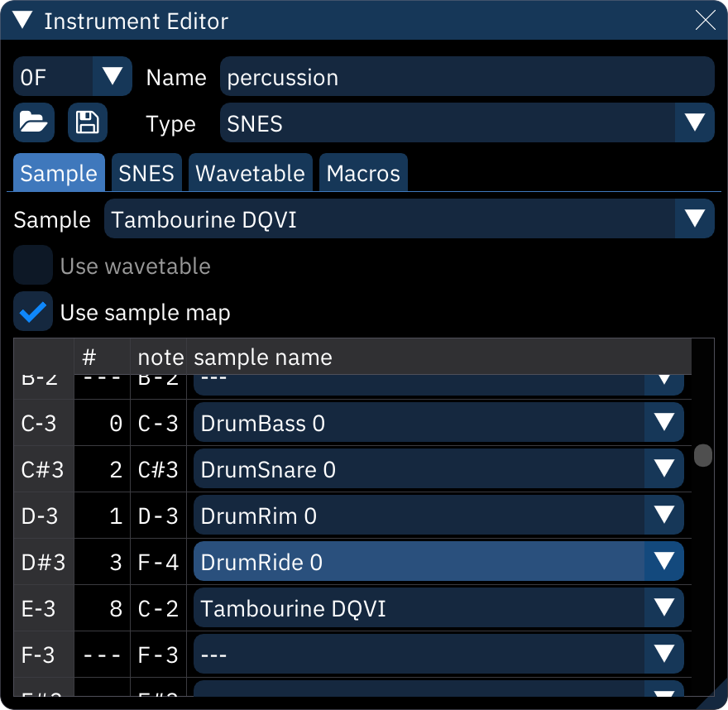This screenshot has width=728, height=710.
Task: Open the empty F-3 sample dropdown arrow
Action: pyautogui.click(x=665, y=654)
